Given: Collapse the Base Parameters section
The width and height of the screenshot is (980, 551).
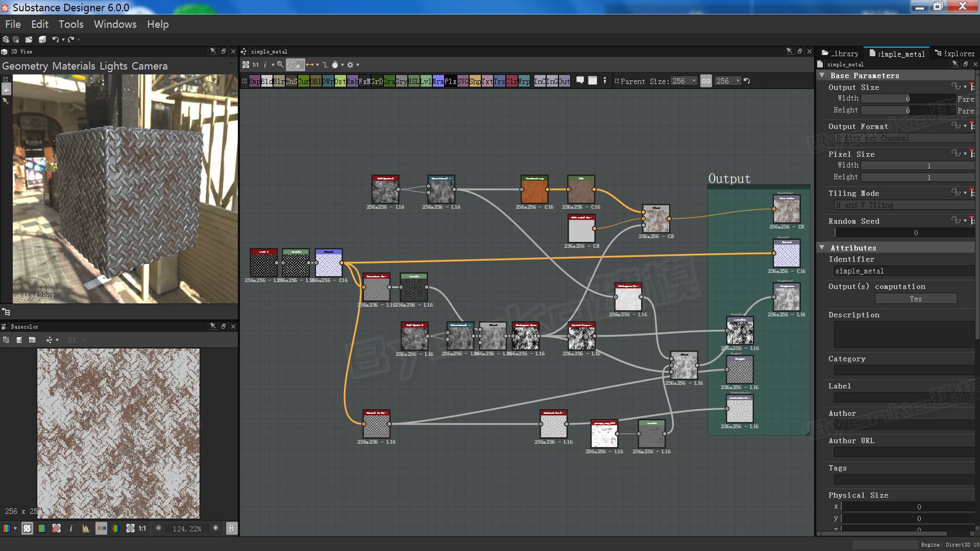Looking at the screenshot, I should (x=822, y=76).
